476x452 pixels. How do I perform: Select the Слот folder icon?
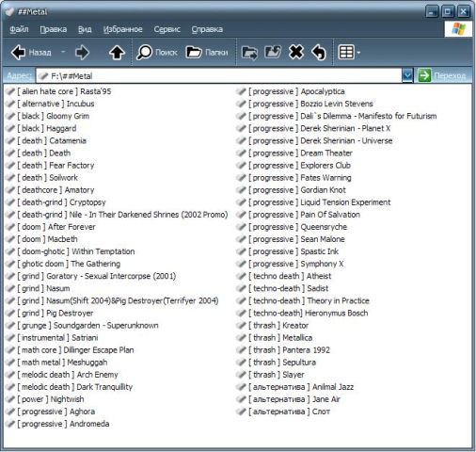(x=241, y=412)
